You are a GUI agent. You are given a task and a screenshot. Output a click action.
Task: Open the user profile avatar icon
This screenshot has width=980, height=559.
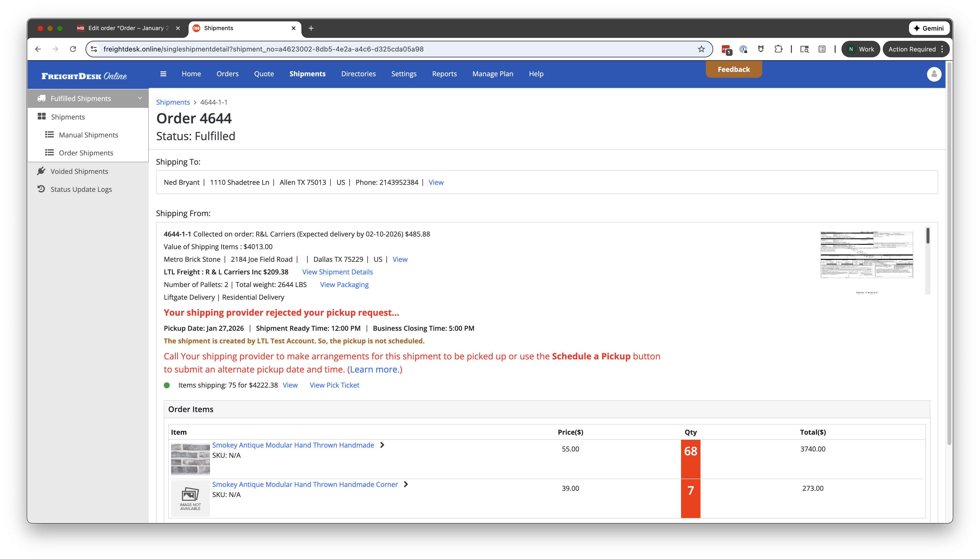pyautogui.click(x=934, y=74)
